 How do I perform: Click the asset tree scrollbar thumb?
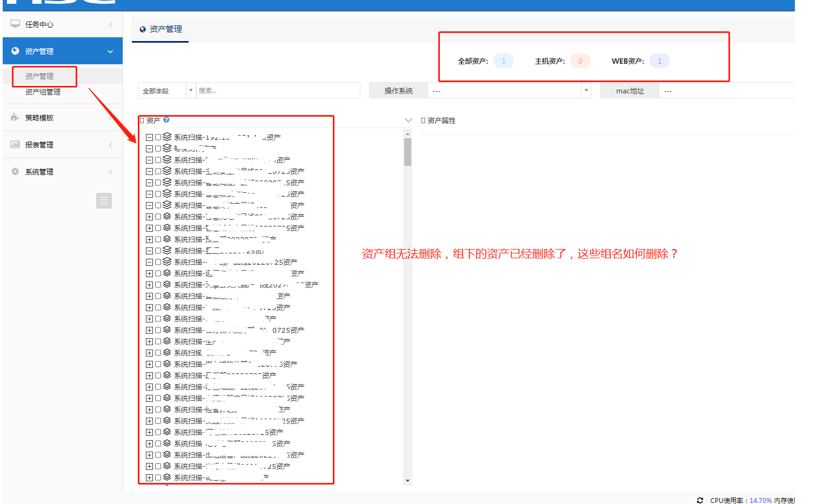(x=407, y=152)
